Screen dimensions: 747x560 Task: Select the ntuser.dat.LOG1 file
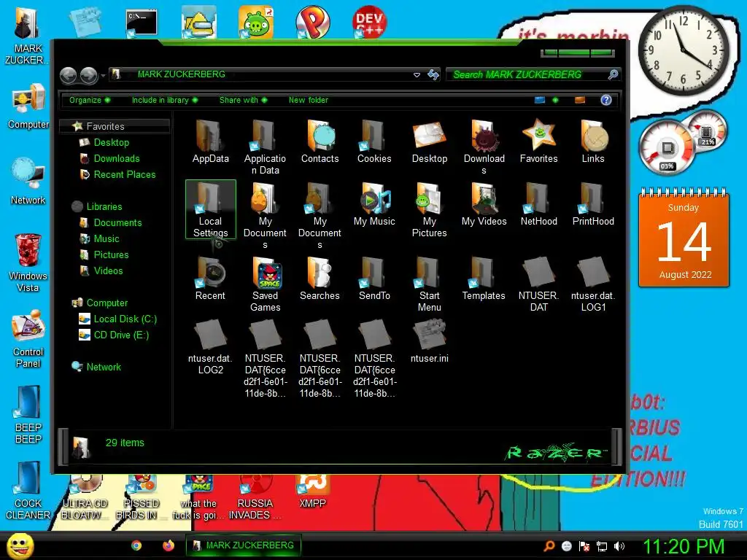[x=593, y=285]
